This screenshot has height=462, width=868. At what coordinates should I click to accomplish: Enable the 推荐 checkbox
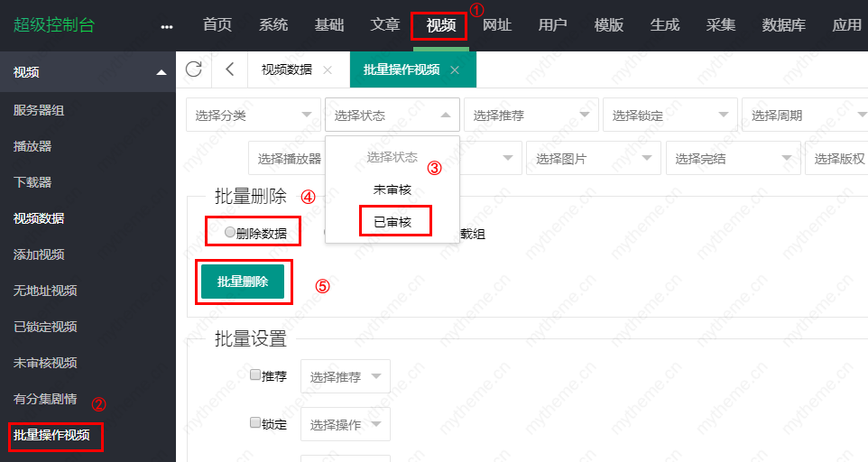255,375
